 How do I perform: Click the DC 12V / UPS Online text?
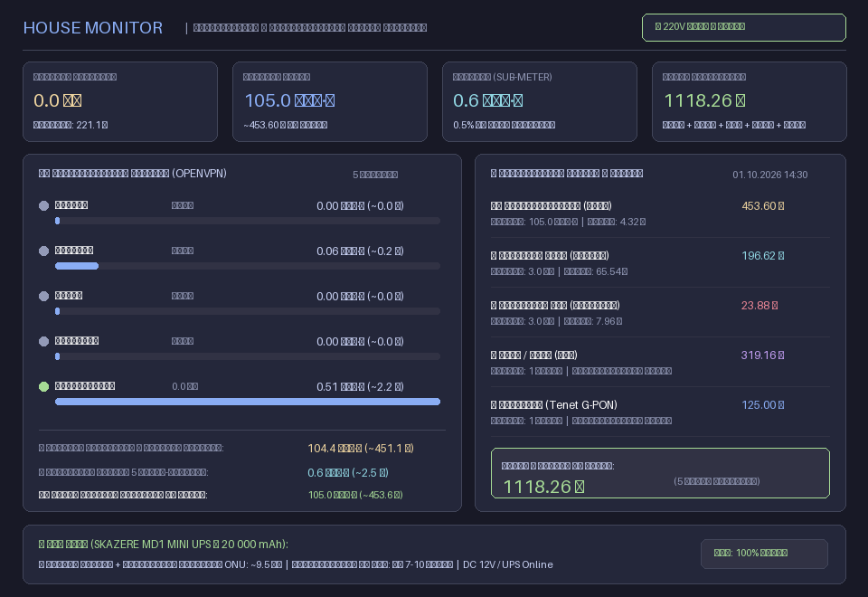[x=507, y=564]
